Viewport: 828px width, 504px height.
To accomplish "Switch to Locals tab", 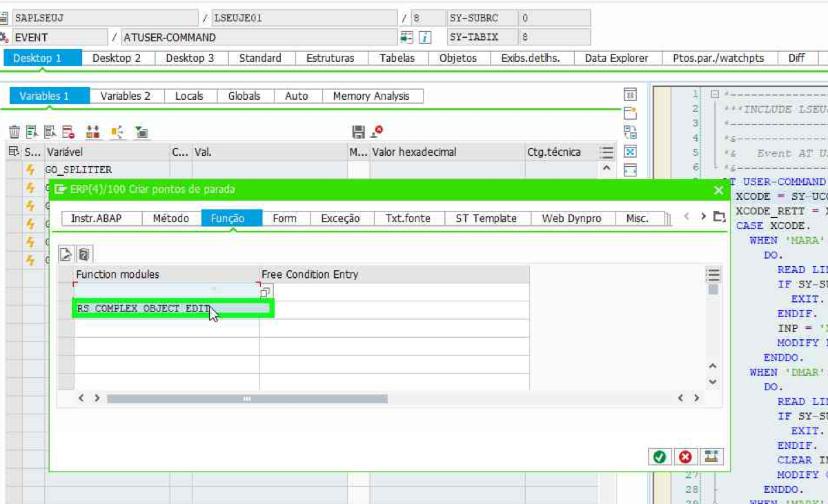I will tap(189, 96).
